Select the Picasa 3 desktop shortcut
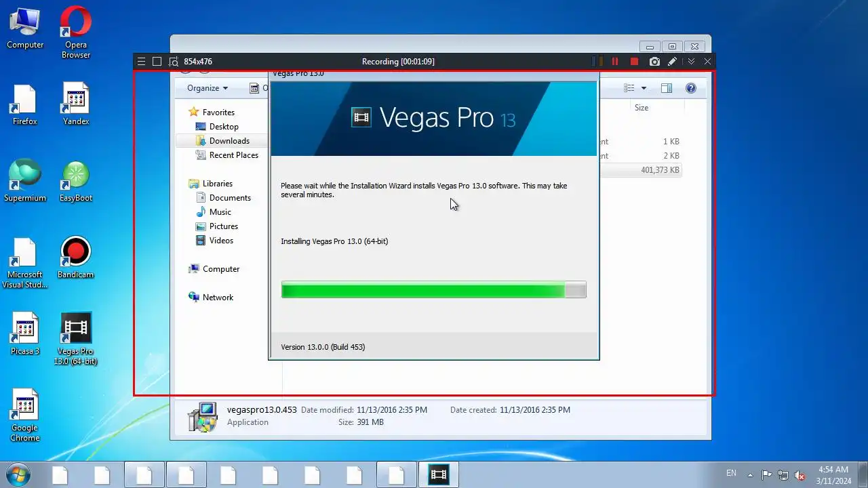The width and height of the screenshot is (868, 488). (25, 334)
